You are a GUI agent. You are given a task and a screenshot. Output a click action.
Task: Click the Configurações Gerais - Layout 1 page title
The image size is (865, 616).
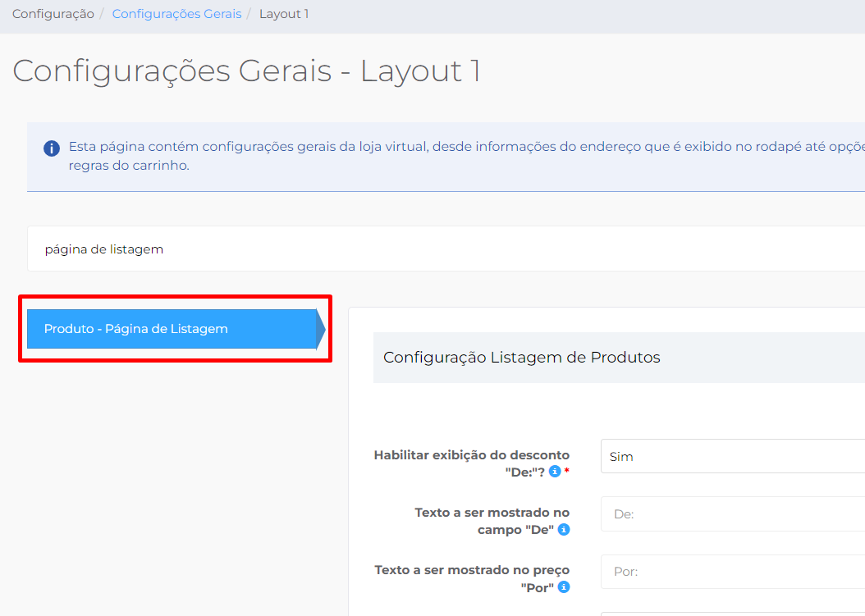(x=246, y=71)
